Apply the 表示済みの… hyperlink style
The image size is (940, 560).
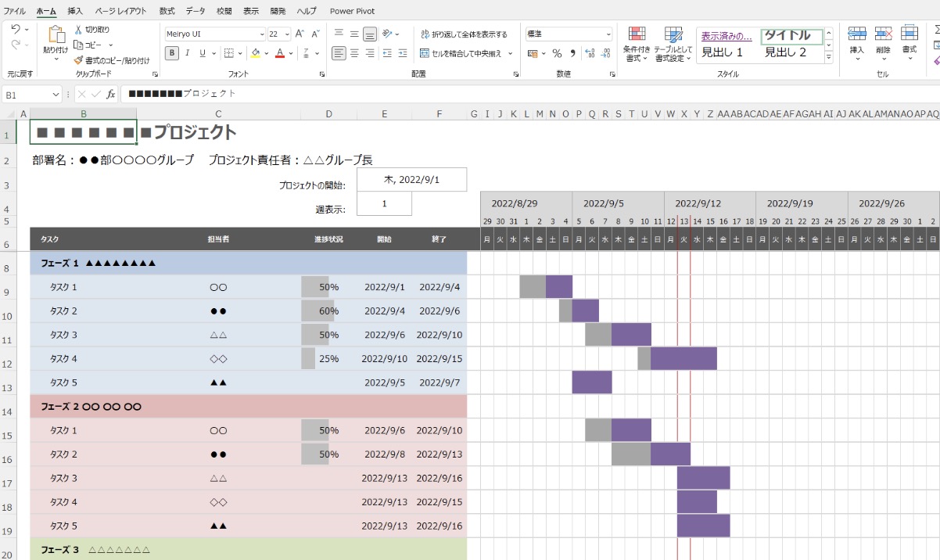727,36
